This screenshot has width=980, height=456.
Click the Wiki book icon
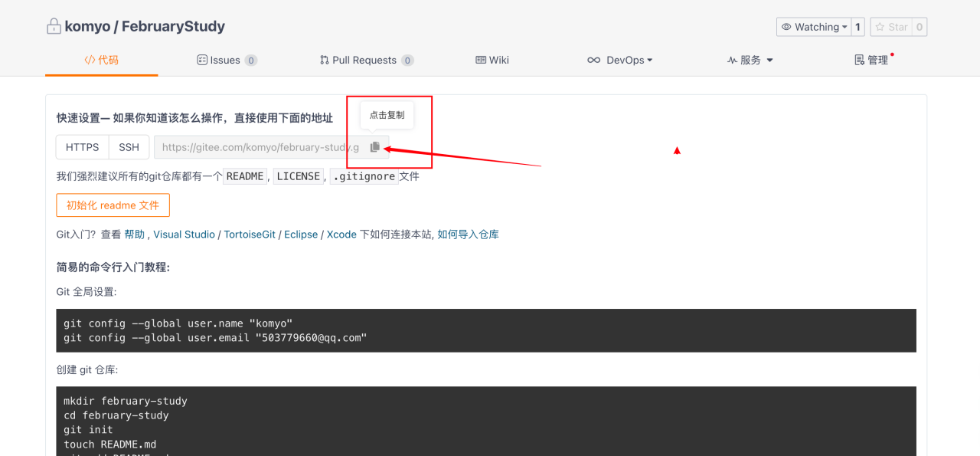481,60
